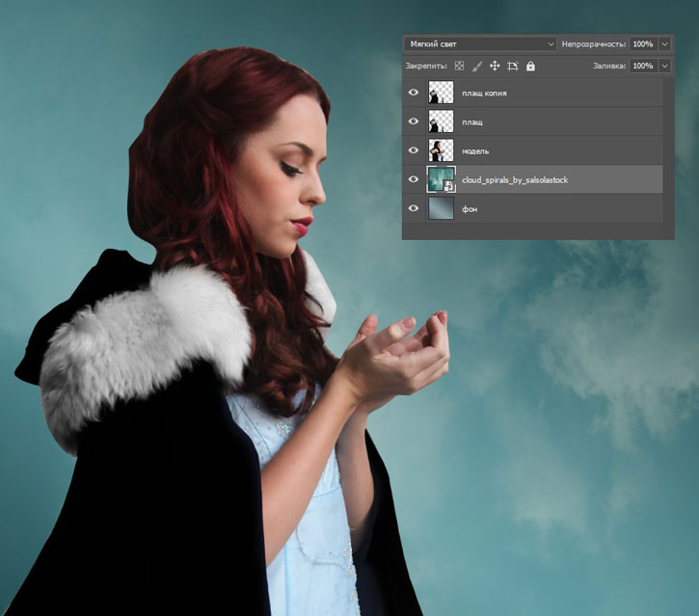Open the 'Мягкий свет' blend mode dropdown
The width and height of the screenshot is (699, 616).
tap(480, 44)
